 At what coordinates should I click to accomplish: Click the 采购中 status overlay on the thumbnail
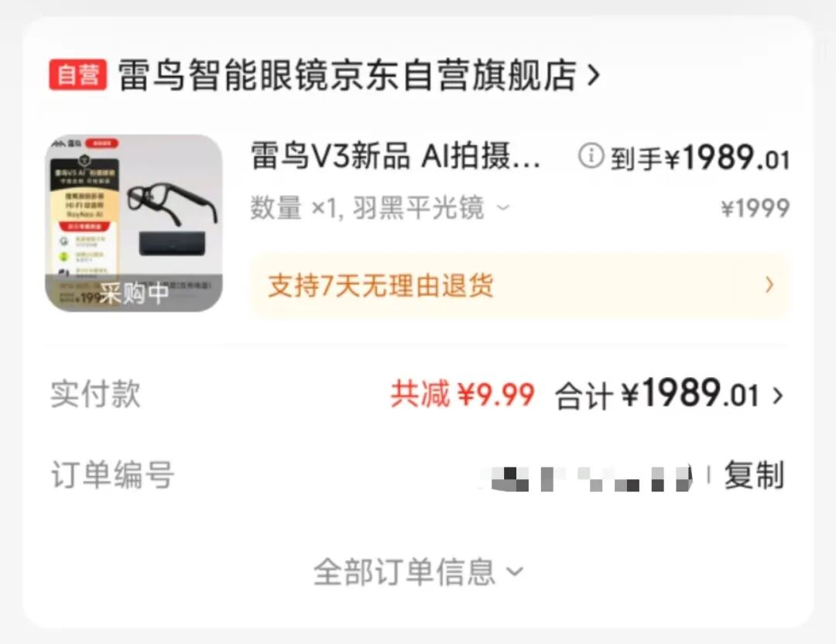point(134,293)
